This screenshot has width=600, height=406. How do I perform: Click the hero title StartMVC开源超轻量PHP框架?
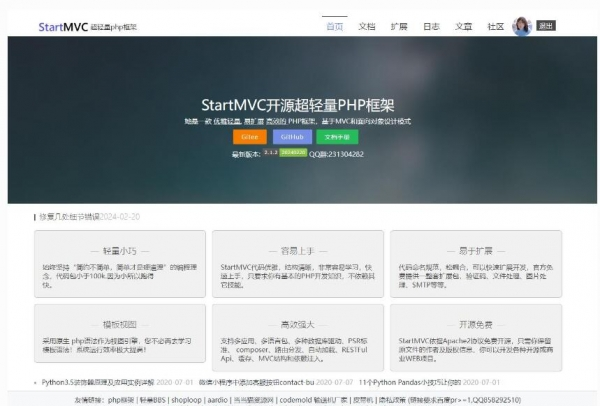[298, 105]
